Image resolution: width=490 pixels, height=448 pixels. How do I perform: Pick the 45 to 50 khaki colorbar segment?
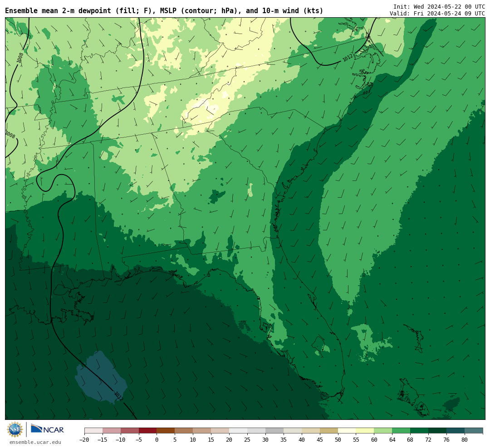(x=329, y=431)
